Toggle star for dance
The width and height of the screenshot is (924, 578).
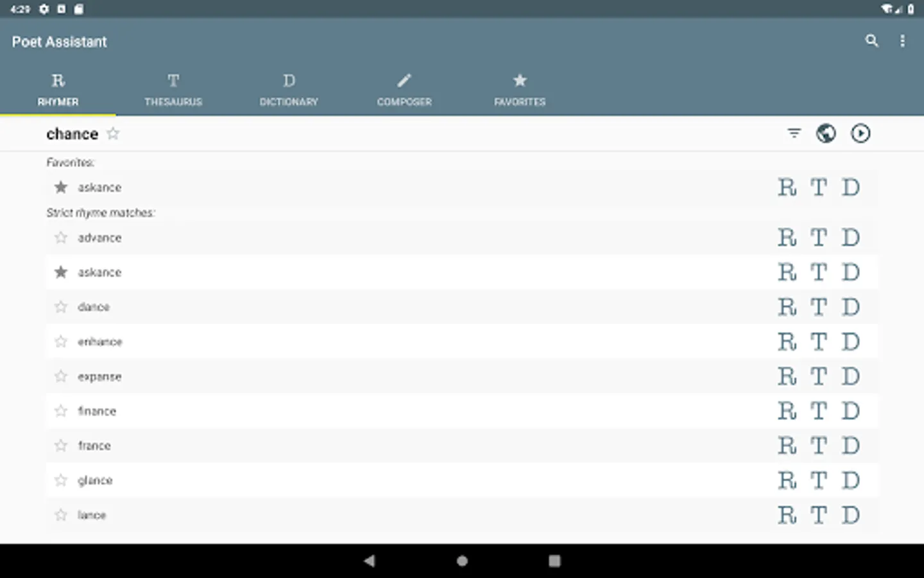tap(61, 307)
